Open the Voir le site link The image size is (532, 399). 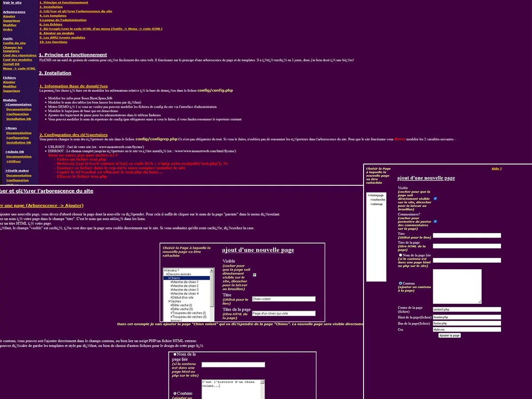click(x=12, y=3)
